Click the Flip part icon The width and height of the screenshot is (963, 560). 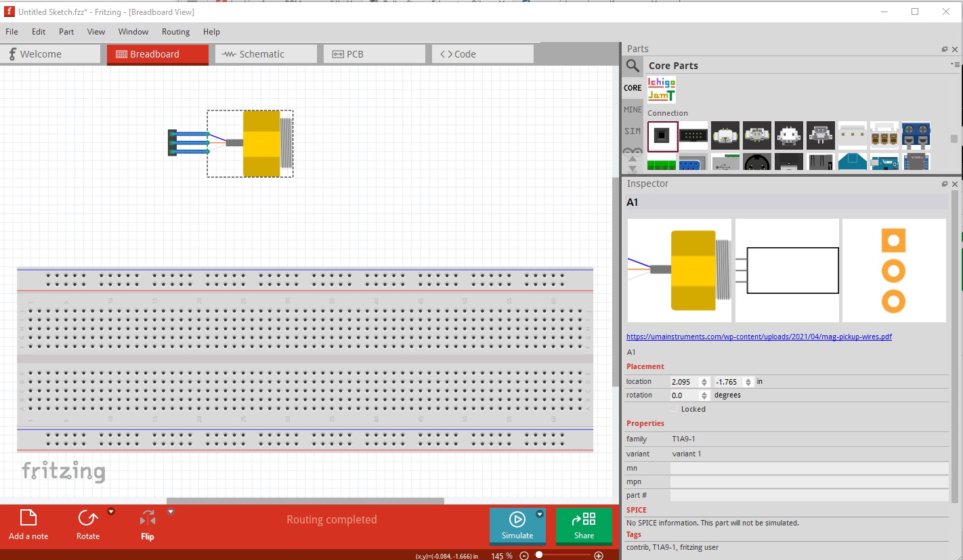(x=148, y=519)
